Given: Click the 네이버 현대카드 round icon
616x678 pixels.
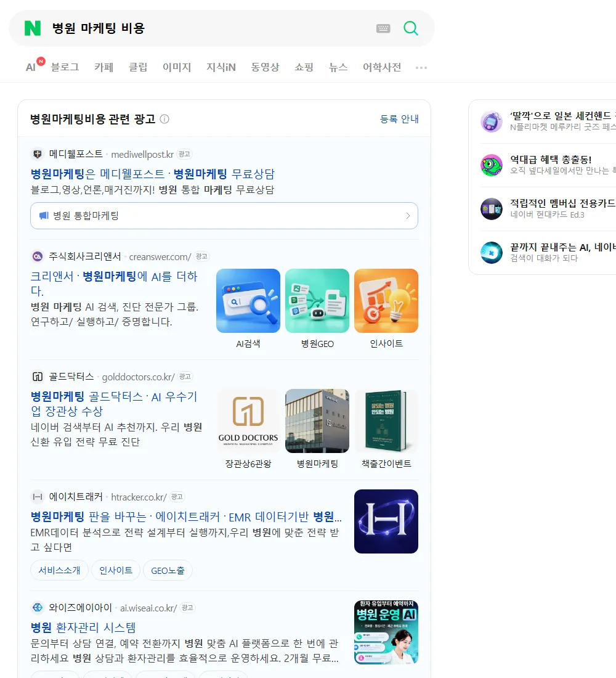Looking at the screenshot, I should pos(492,209).
